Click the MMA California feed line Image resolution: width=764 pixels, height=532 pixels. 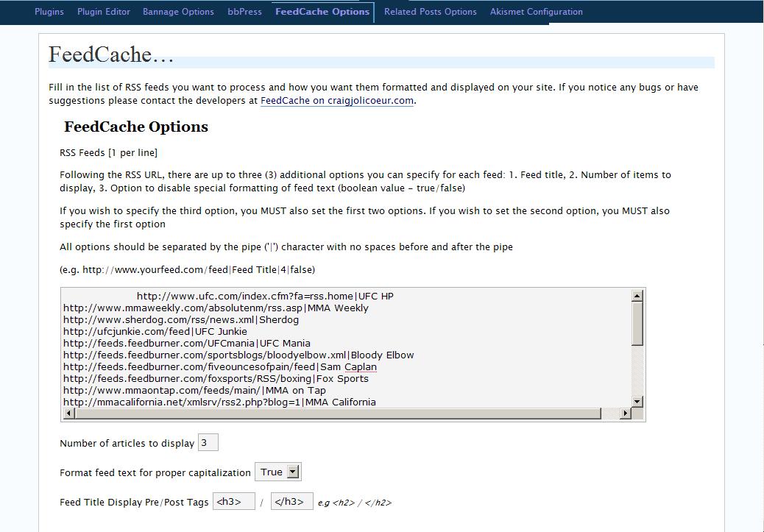(x=219, y=402)
